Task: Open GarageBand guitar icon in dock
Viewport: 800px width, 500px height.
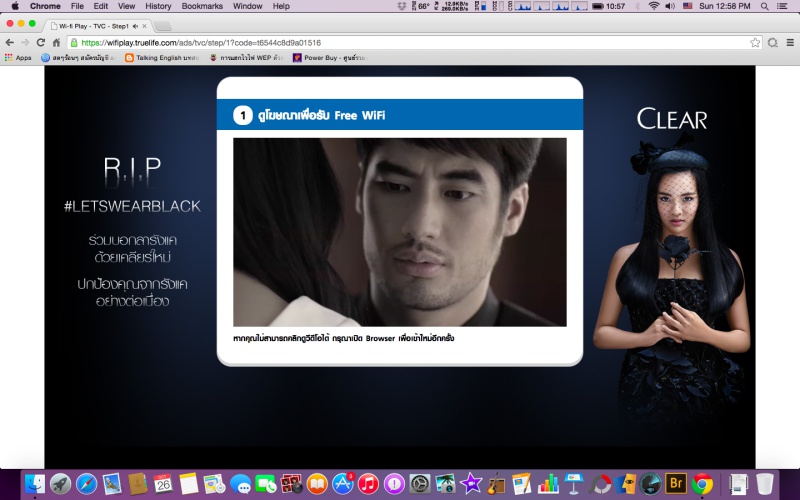Action: (x=496, y=484)
